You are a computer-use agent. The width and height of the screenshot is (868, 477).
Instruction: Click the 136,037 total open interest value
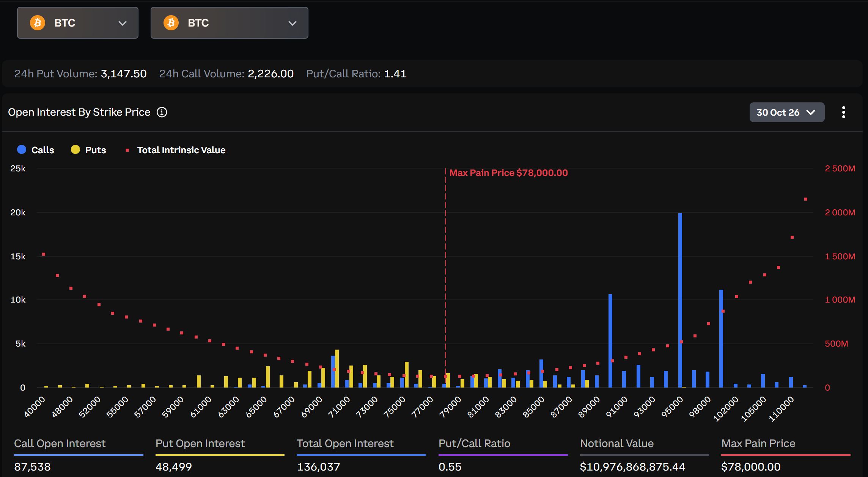[318, 467]
